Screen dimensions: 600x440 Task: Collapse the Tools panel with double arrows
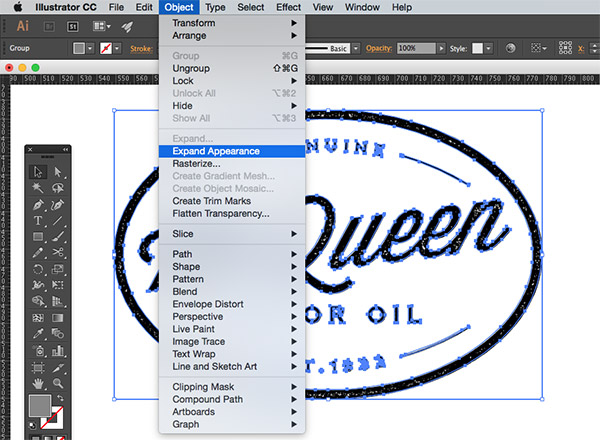point(66,150)
